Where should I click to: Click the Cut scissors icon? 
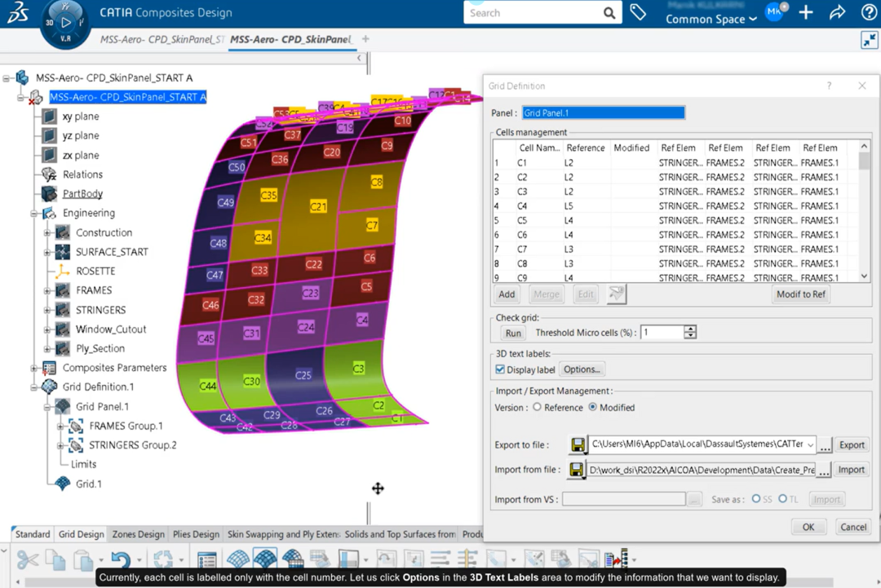(28, 560)
